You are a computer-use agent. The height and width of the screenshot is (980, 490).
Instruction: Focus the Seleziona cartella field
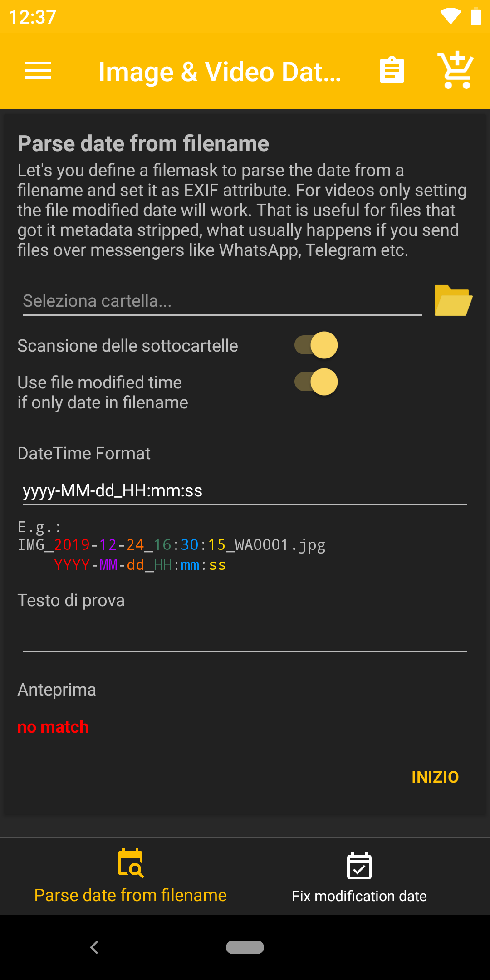tap(222, 301)
